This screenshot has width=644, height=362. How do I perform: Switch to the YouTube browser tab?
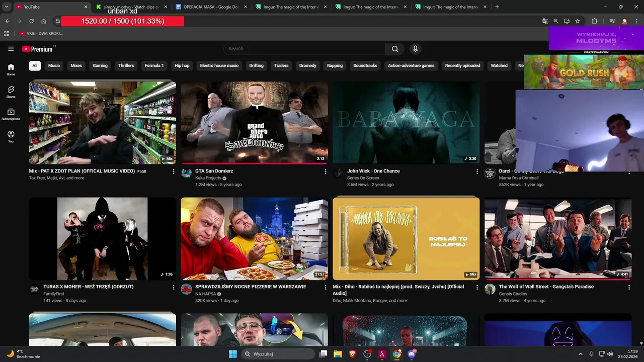point(51,7)
